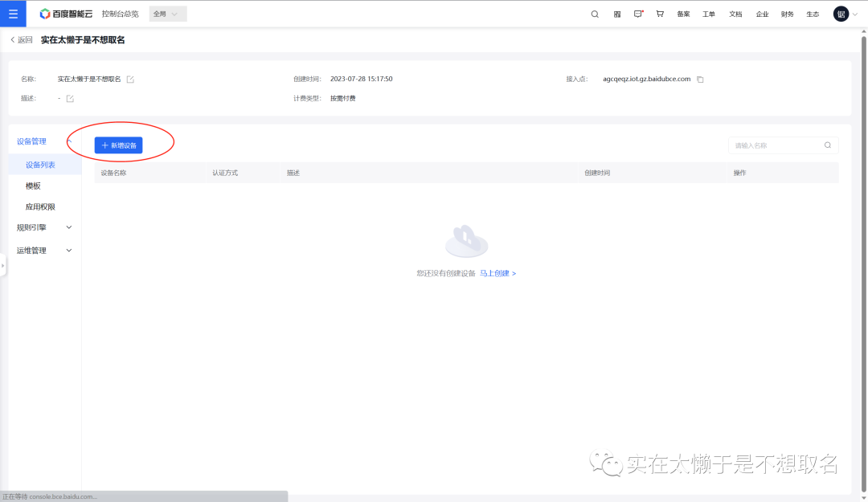This screenshot has height=502, width=868.
Task: Click the user avatar in top bar
Action: (x=841, y=14)
